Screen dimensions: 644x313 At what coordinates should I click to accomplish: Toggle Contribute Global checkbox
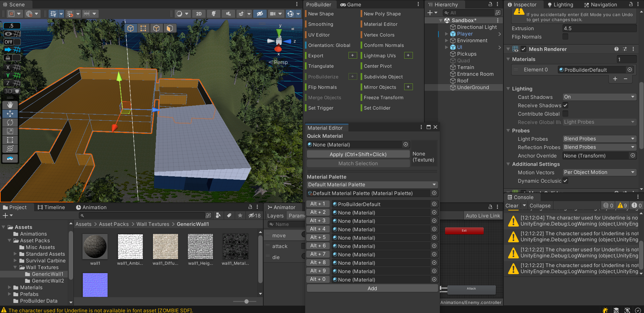pyautogui.click(x=565, y=114)
